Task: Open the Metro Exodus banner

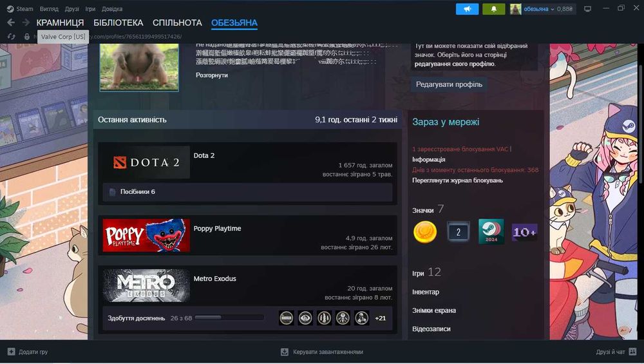Action: click(x=146, y=285)
